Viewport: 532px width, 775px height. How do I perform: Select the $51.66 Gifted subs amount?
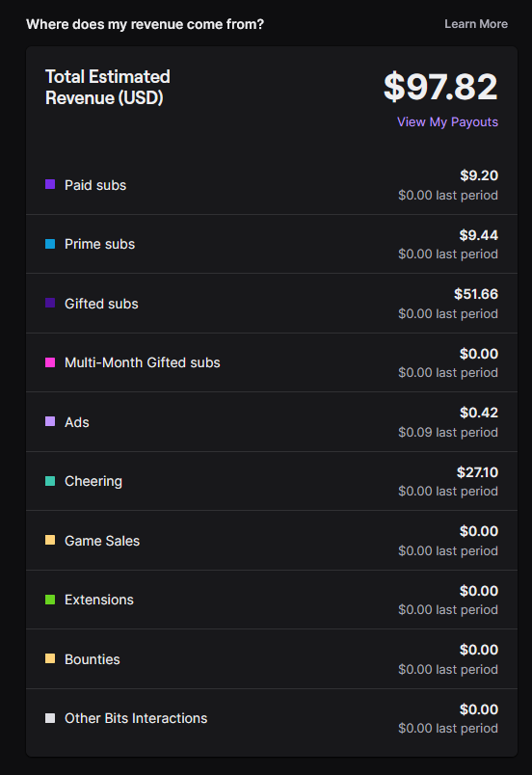click(476, 294)
